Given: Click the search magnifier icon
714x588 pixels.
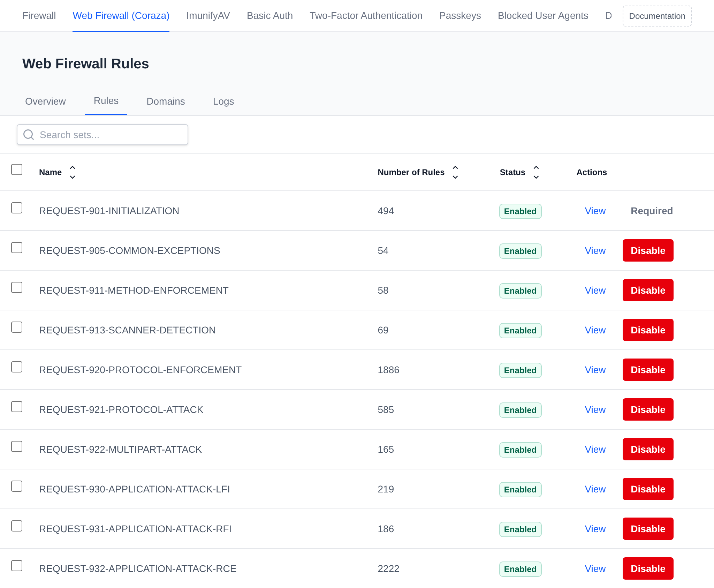Looking at the screenshot, I should pyautogui.click(x=29, y=135).
